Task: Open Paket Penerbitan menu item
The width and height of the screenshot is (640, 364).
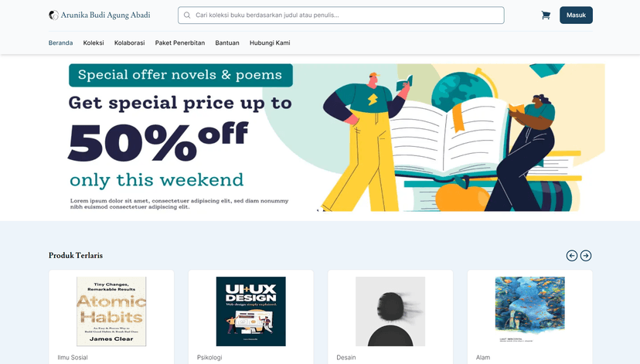Action: click(179, 43)
